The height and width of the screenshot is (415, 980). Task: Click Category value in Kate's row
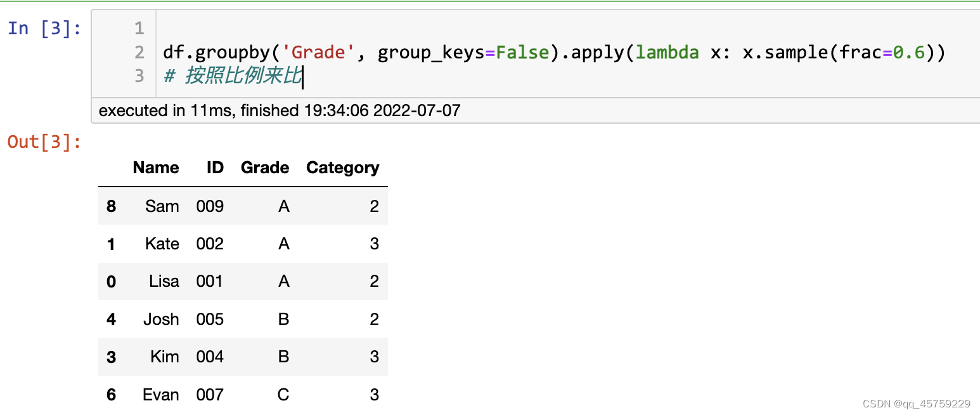point(374,244)
